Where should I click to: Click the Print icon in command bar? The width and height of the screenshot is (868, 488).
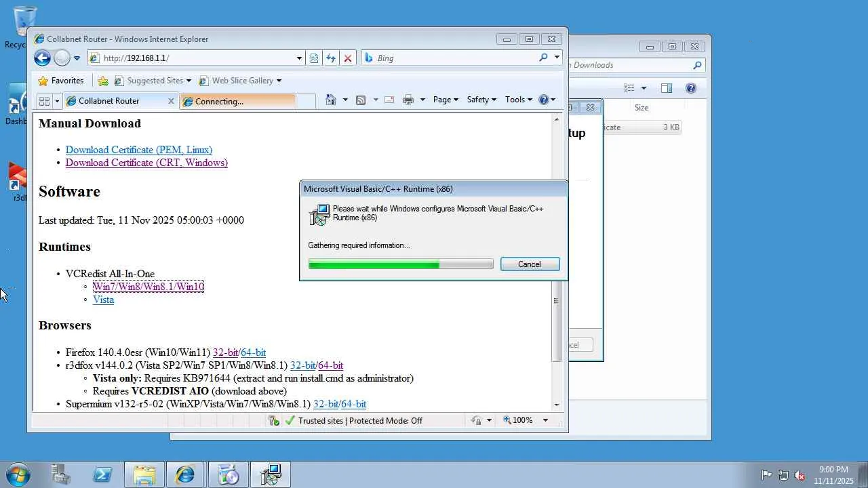click(408, 100)
